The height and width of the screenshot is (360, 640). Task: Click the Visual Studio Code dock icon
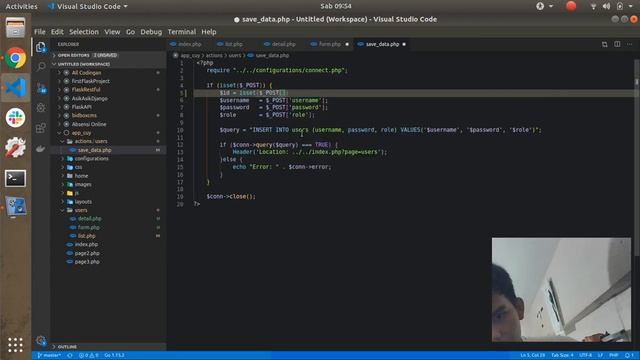[16, 88]
